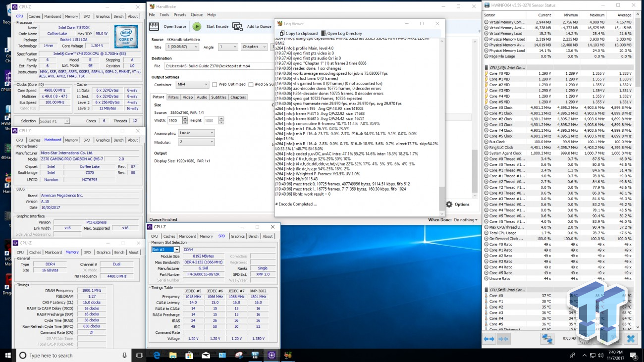Click the Width stepper arrows
Screen dimensions: 644x362
[x=185, y=120]
